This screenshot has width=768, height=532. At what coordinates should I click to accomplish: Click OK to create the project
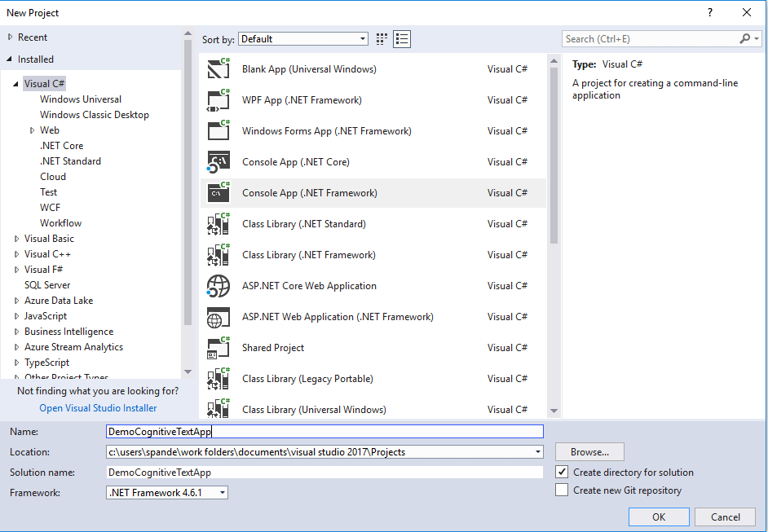[x=659, y=517]
